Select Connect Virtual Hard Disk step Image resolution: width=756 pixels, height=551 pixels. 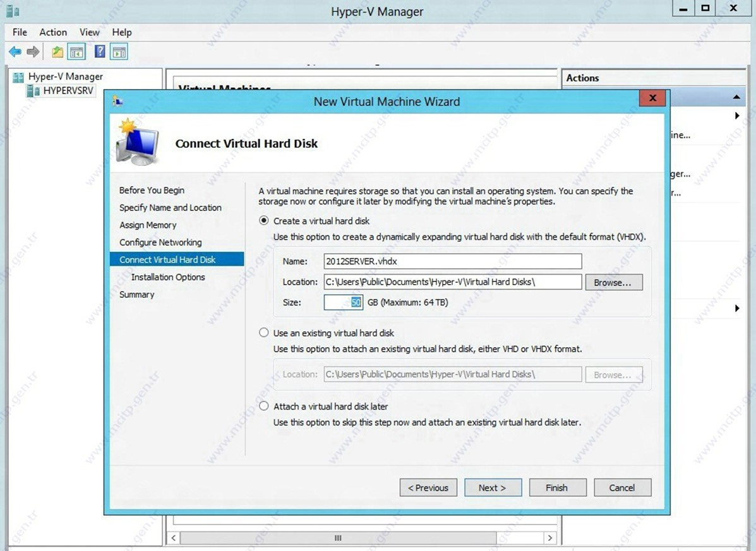coord(177,259)
